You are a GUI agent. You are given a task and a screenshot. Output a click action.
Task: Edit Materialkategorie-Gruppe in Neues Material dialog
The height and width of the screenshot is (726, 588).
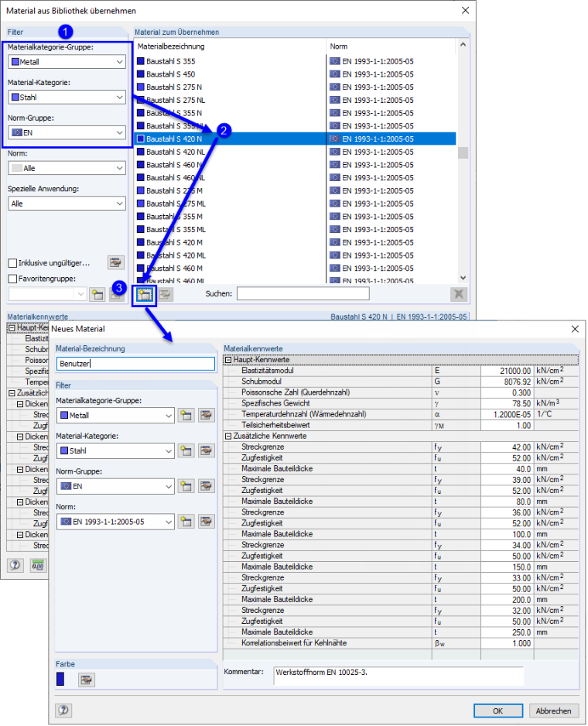[206, 416]
